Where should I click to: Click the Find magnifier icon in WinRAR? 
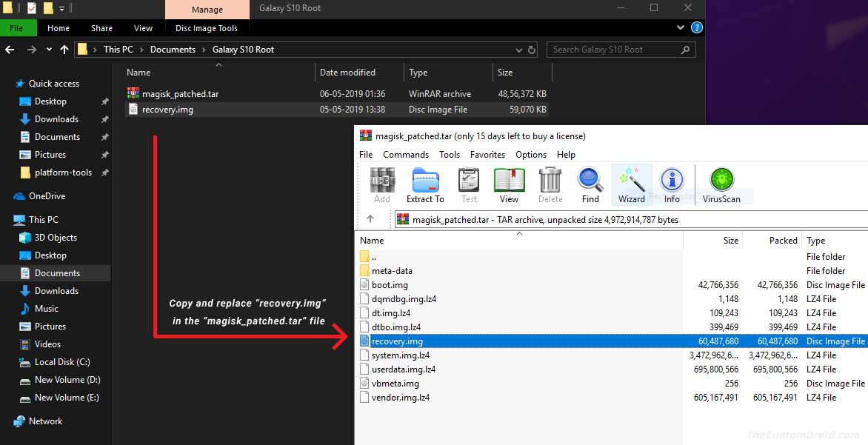590,185
